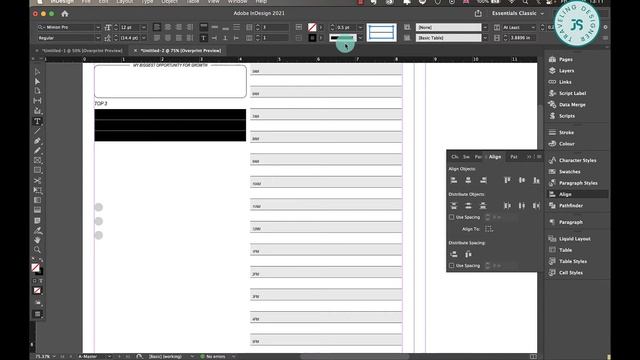
Task: Click Align right edges icon
Action: (483, 180)
